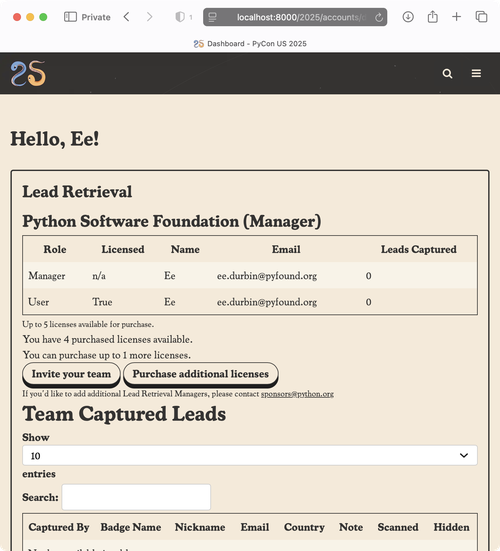Sort by the Role column header

click(55, 249)
